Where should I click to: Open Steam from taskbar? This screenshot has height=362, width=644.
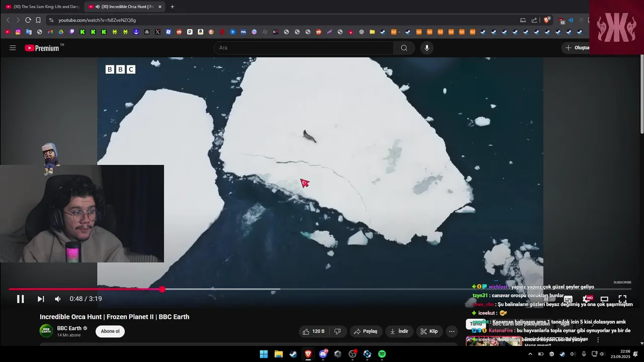(x=293, y=354)
